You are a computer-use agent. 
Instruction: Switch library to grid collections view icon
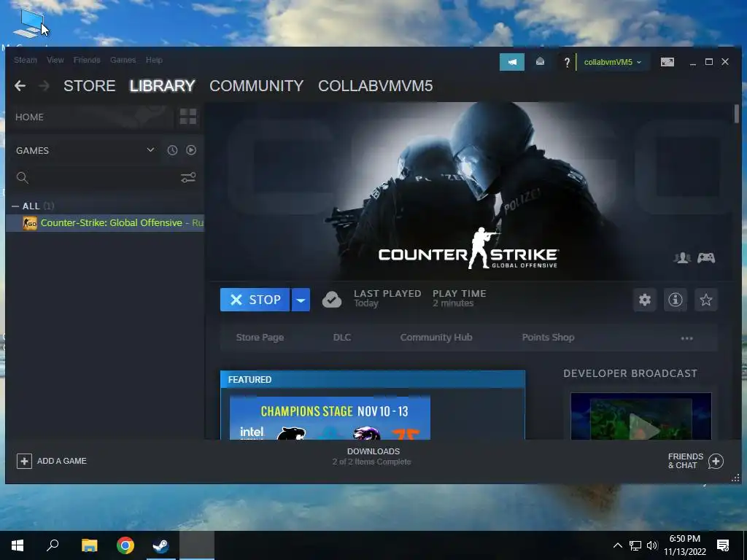(x=187, y=116)
